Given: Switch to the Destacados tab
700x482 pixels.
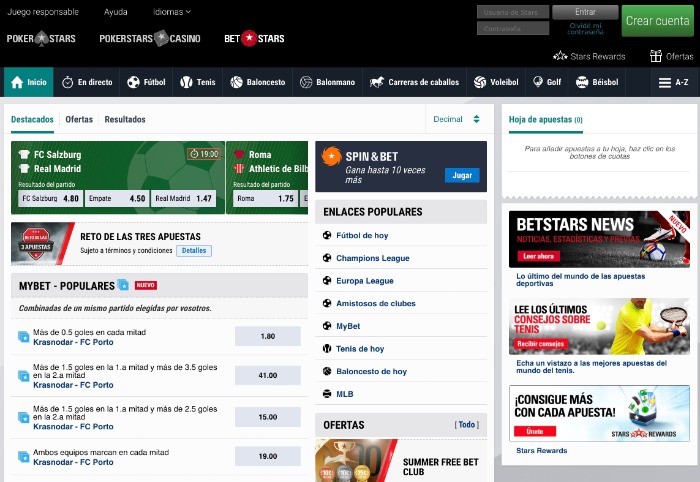Looking at the screenshot, I should click(x=32, y=120).
